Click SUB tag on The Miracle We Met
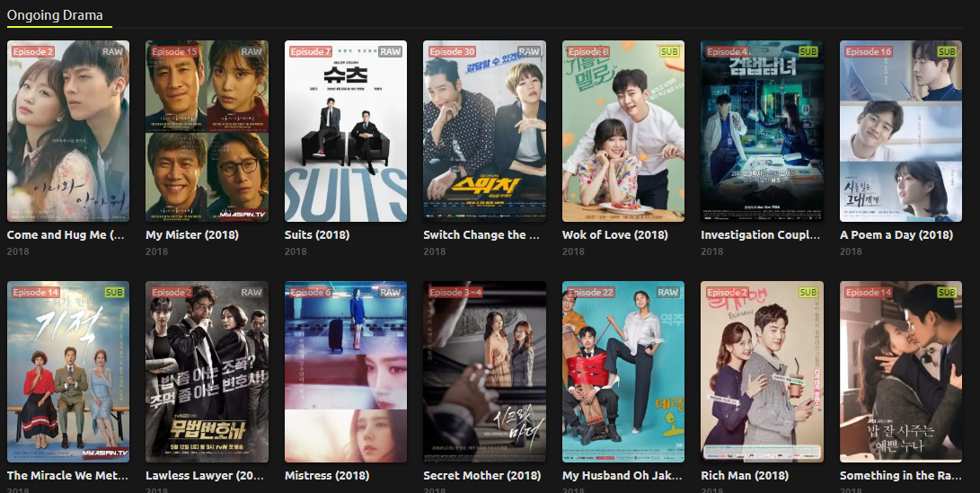This screenshot has height=493, width=980. [x=114, y=293]
